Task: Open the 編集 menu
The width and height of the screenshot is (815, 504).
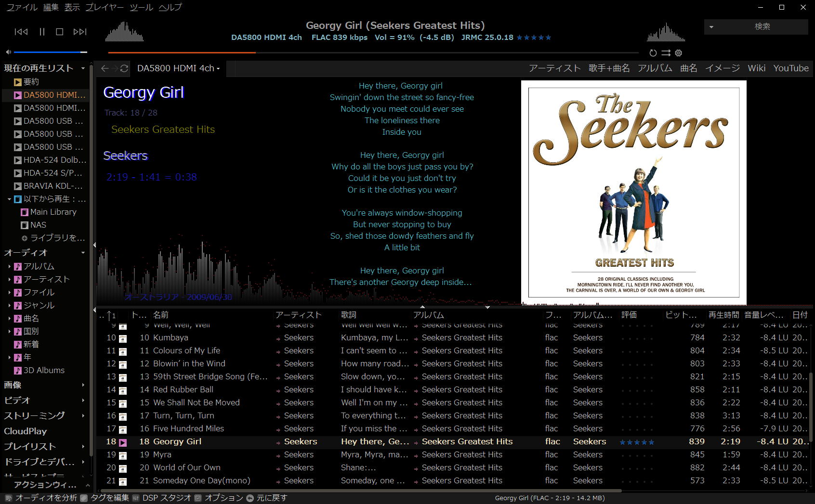Action: coord(51,7)
